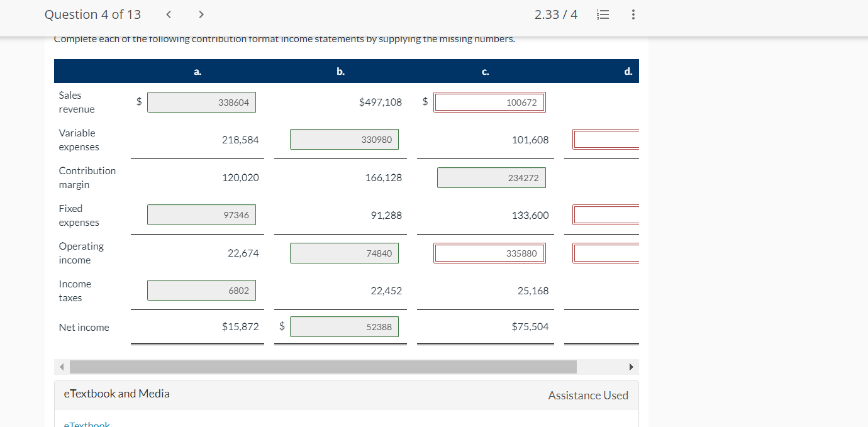The height and width of the screenshot is (427, 868).
Task: Click the column b. header
Action: point(340,72)
